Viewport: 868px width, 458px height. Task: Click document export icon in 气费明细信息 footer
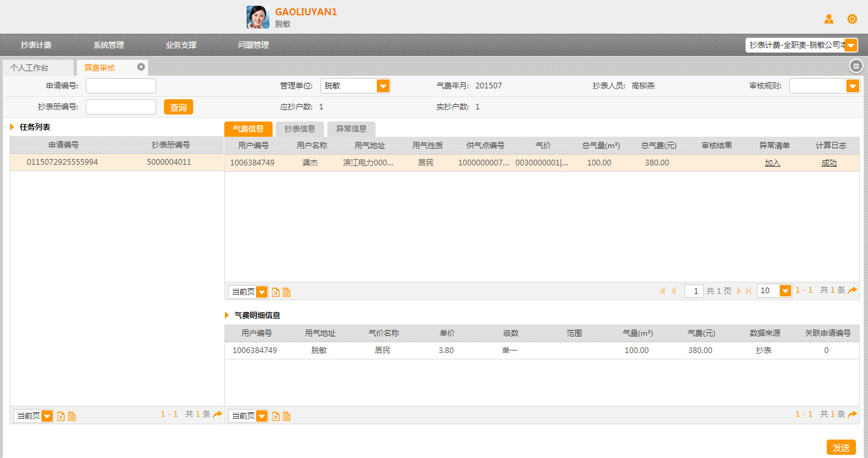click(x=287, y=417)
